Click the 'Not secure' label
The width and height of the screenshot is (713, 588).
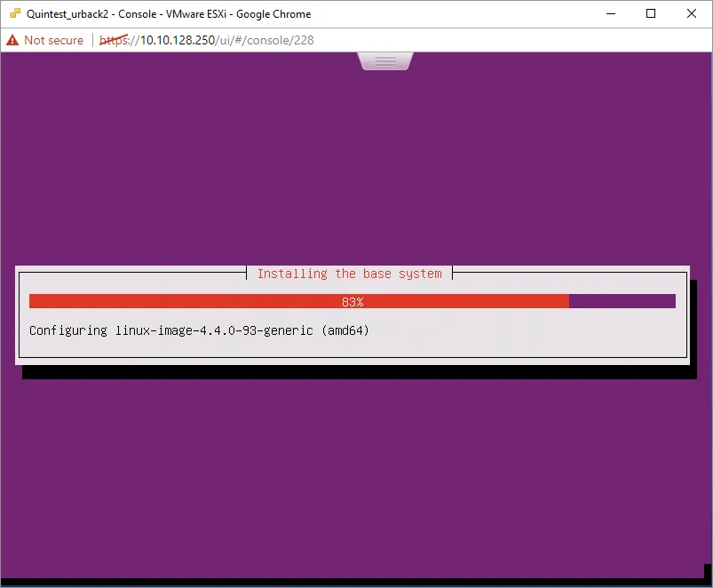tap(53, 40)
